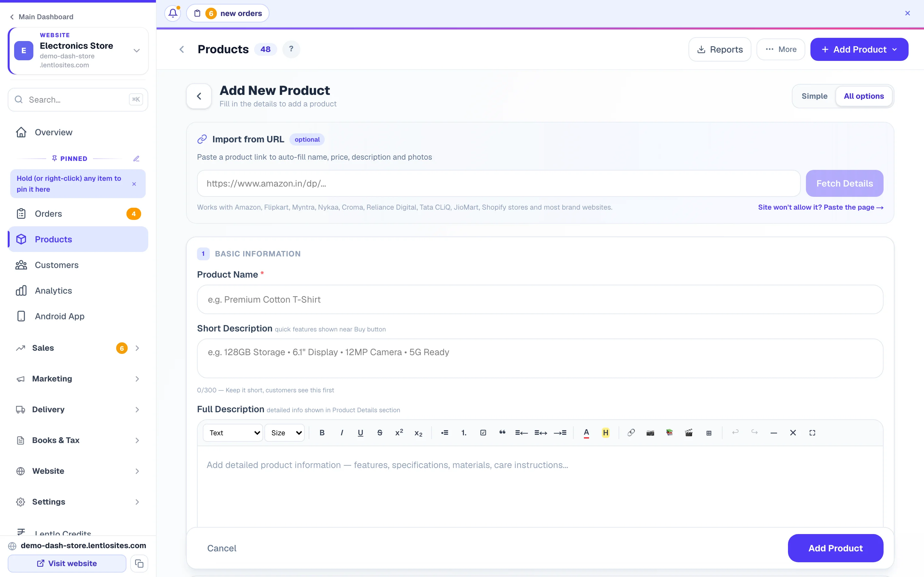
Task: Insert a blockquote in the description
Action: click(502, 432)
